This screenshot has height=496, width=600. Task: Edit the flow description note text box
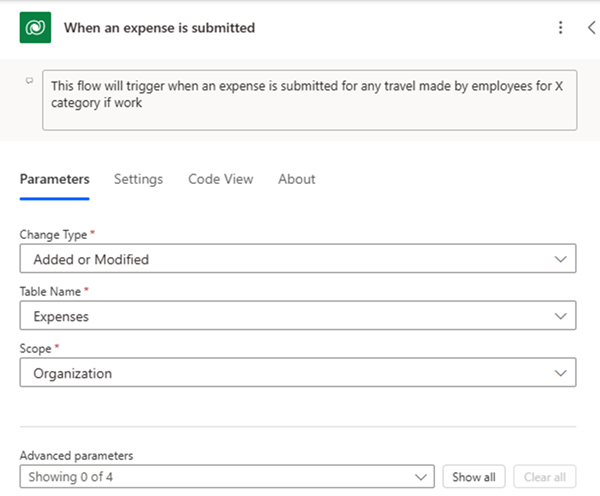click(x=310, y=100)
